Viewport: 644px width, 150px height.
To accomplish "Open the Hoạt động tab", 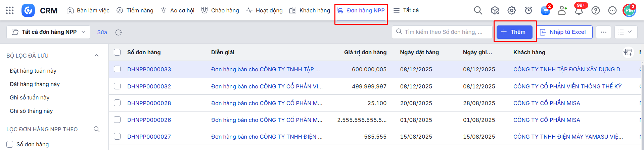I will 264,10.
